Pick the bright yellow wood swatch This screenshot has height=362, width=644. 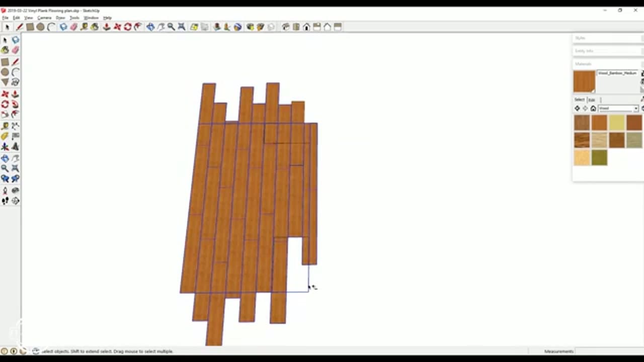[616, 122]
